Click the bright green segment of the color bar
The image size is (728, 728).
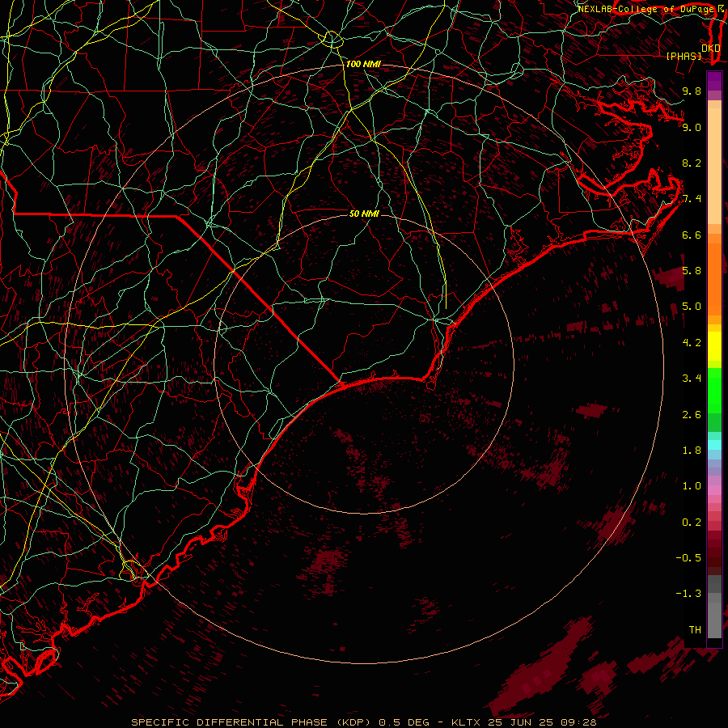pos(714,390)
